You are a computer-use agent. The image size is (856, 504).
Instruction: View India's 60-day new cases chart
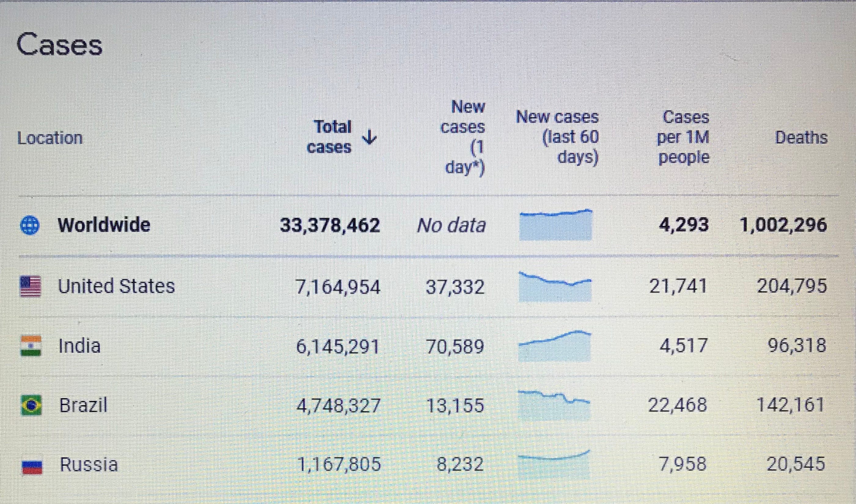(555, 346)
